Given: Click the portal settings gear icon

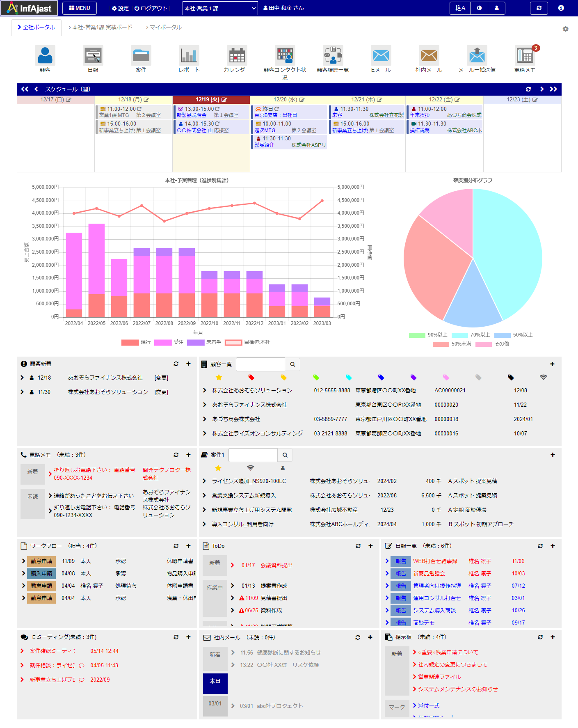Looking at the screenshot, I should click(565, 29).
